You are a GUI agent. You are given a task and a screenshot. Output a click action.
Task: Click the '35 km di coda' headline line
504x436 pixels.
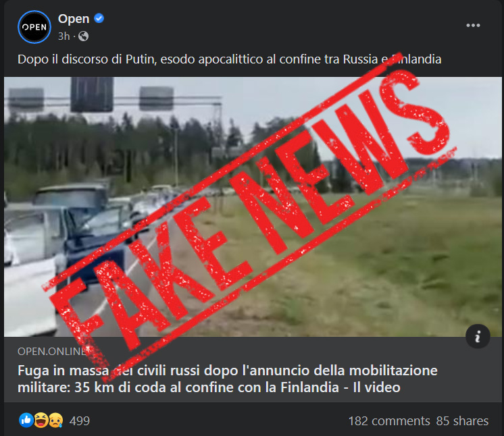[209, 387]
